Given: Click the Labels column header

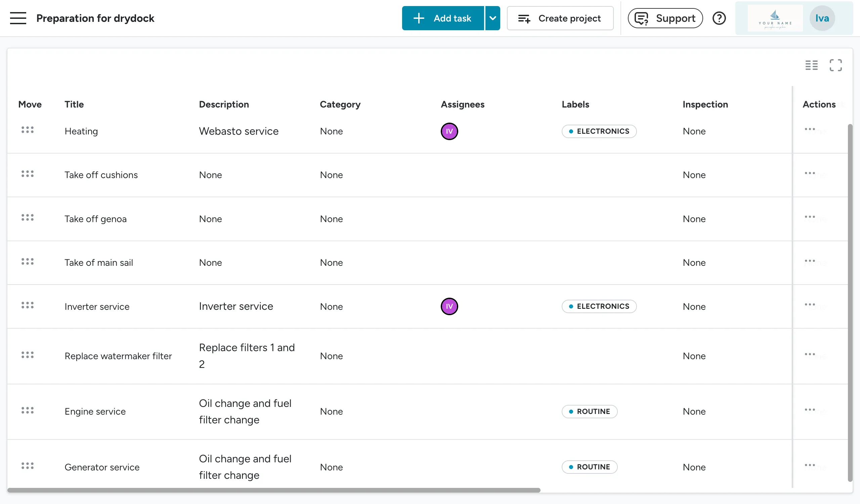Looking at the screenshot, I should pyautogui.click(x=575, y=104).
